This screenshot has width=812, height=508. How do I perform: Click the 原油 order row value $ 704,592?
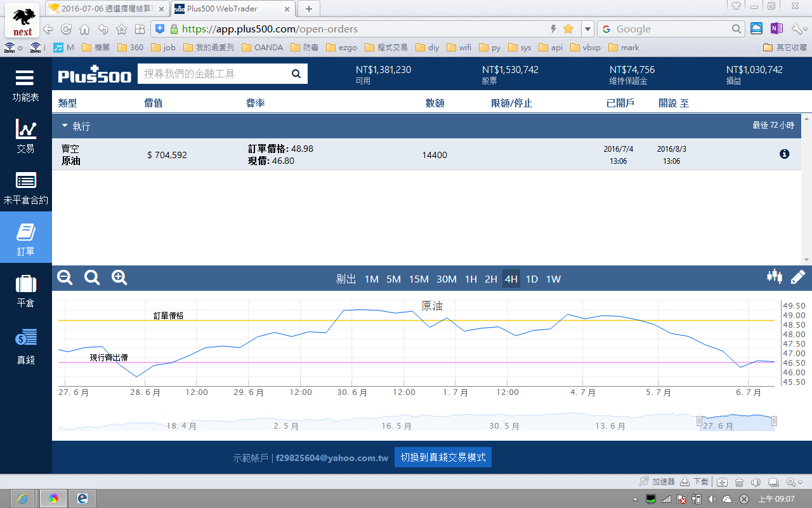click(167, 154)
